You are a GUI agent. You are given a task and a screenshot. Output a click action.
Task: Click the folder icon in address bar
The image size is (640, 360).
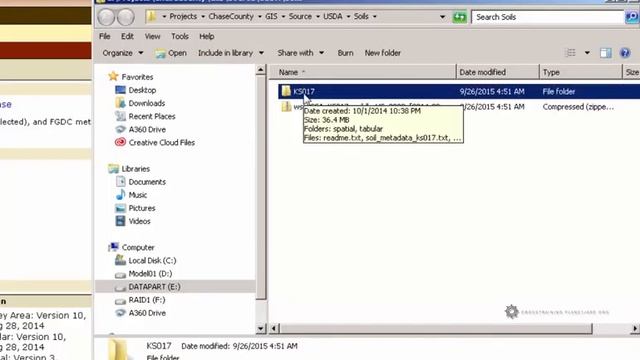(x=152, y=17)
